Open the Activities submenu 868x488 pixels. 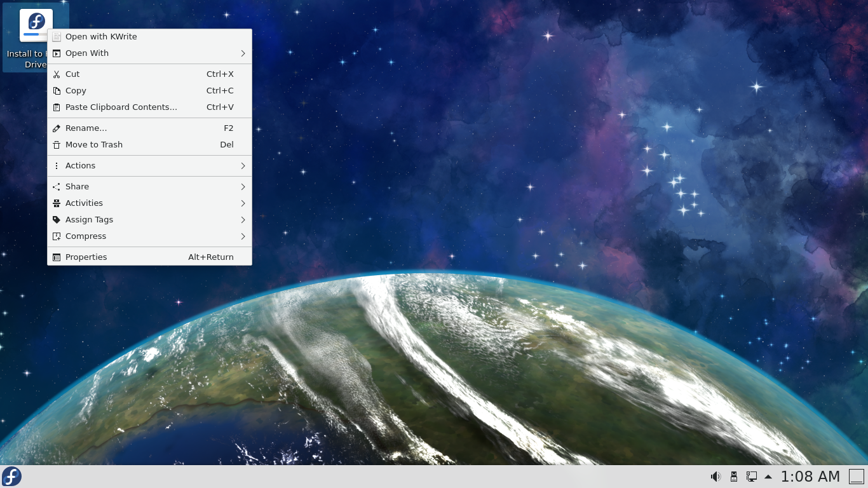(x=149, y=203)
